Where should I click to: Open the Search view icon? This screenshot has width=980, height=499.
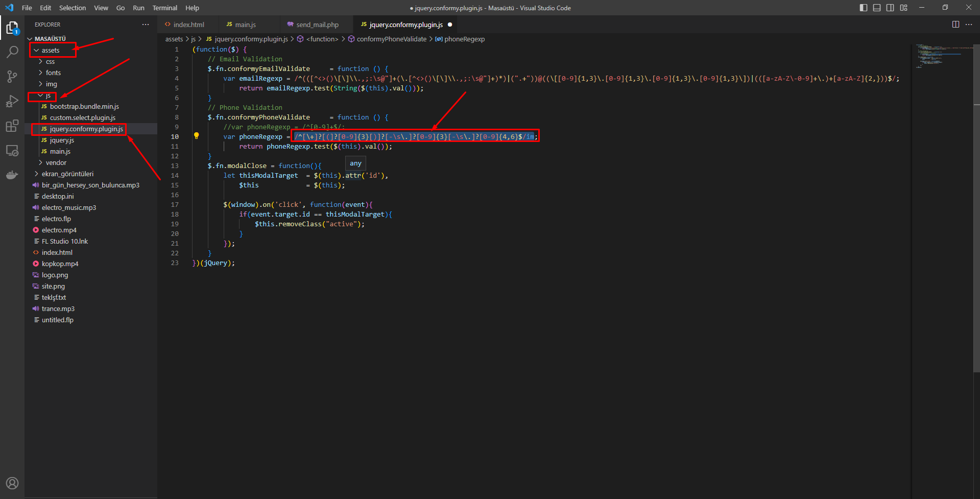[x=12, y=52]
